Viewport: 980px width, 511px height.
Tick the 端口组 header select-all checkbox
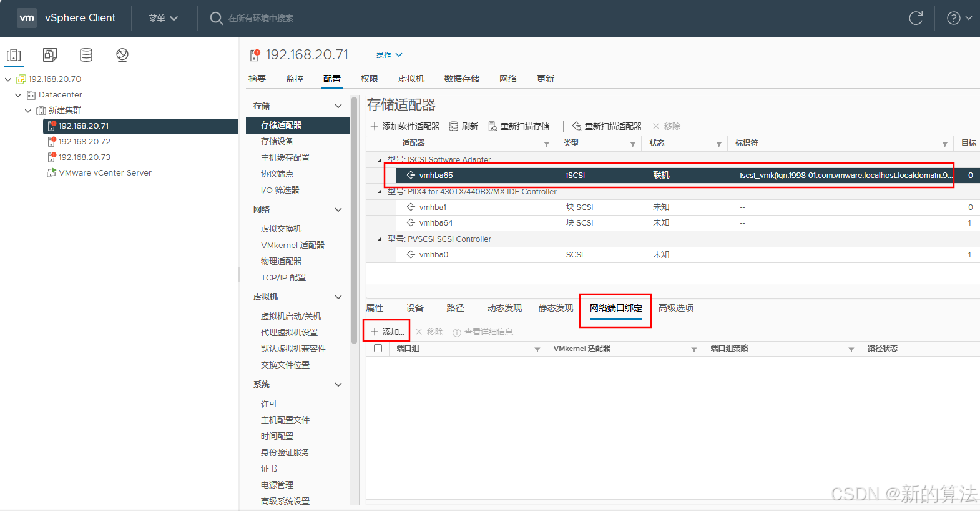click(x=378, y=349)
